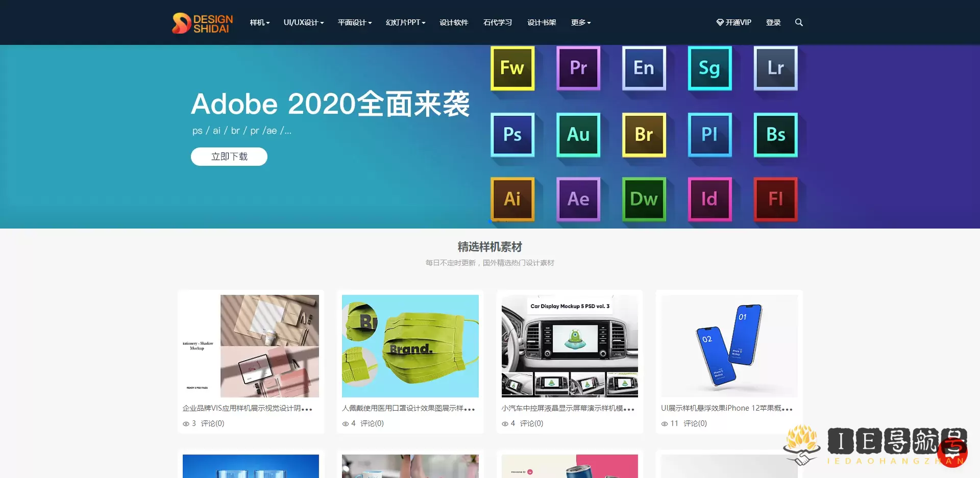Image resolution: width=980 pixels, height=478 pixels.
Task: Click the Design Shidai logo
Action: [x=203, y=23]
